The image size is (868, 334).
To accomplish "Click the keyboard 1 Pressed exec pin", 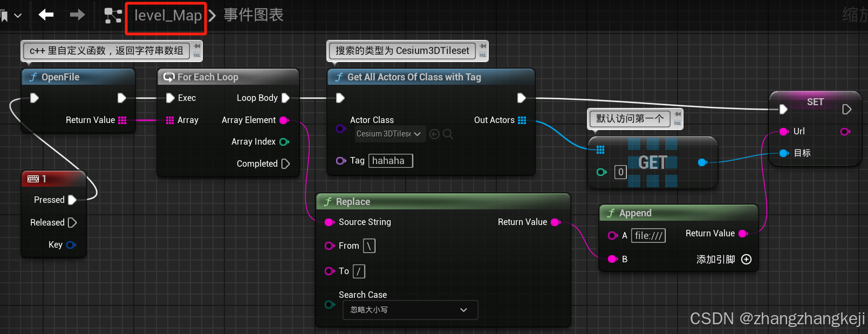I will tap(72, 200).
